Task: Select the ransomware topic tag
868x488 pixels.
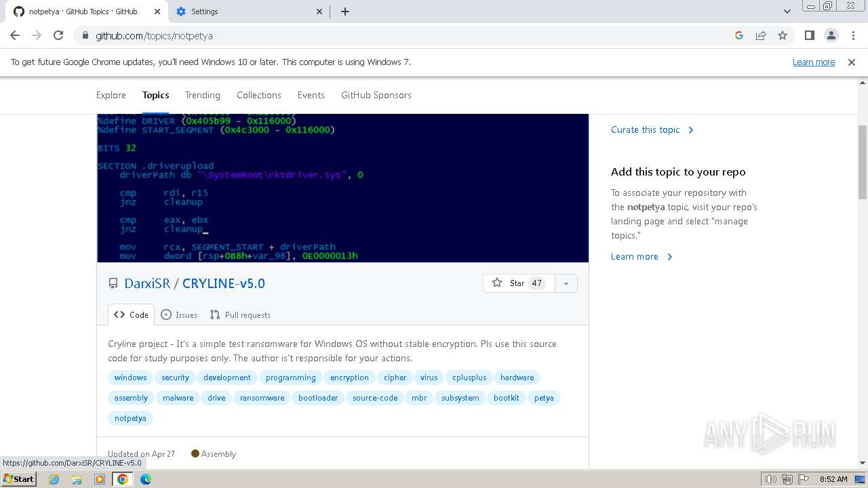Action: point(262,398)
